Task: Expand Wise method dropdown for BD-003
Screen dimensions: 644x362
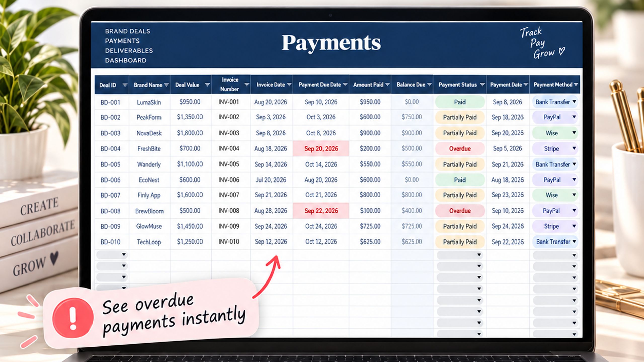Action: coord(574,133)
